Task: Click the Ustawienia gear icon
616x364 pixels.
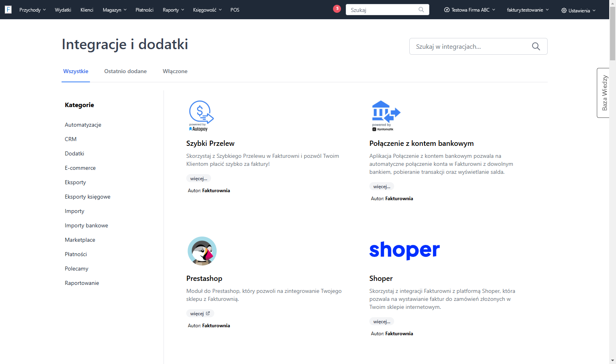Action: coord(564,10)
